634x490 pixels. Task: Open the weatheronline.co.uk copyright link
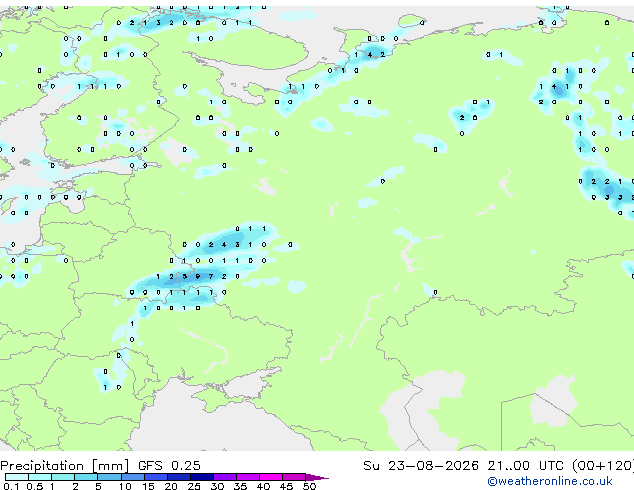(x=550, y=481)
